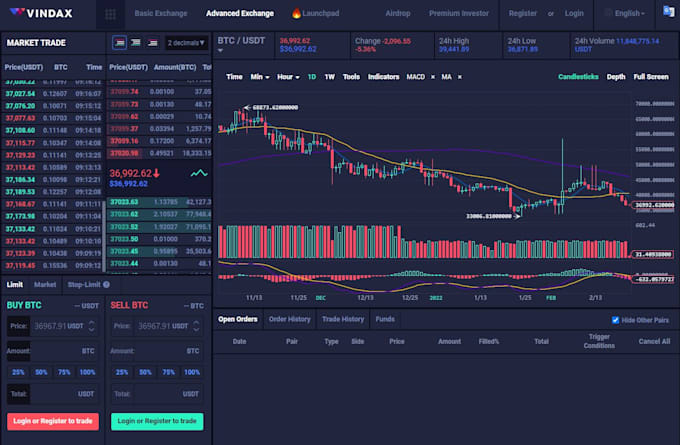Image resolution: width=680 pixels, height=445 pixels.
Task: Select the third order book layout icon
Action: tap(152, 43)
